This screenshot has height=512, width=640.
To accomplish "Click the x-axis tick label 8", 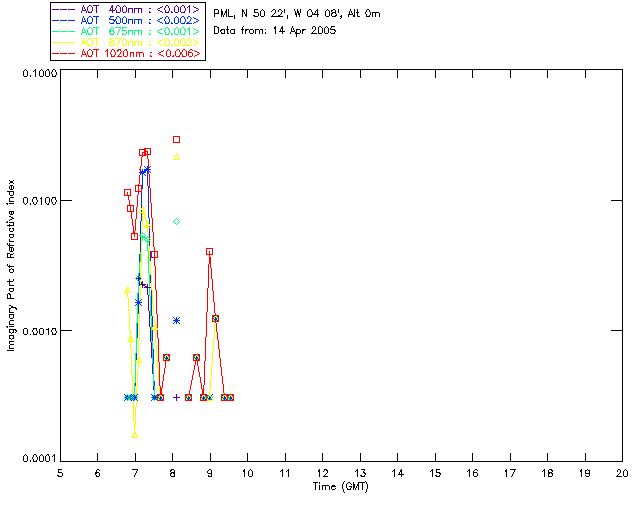I will (x=173, y=473).
